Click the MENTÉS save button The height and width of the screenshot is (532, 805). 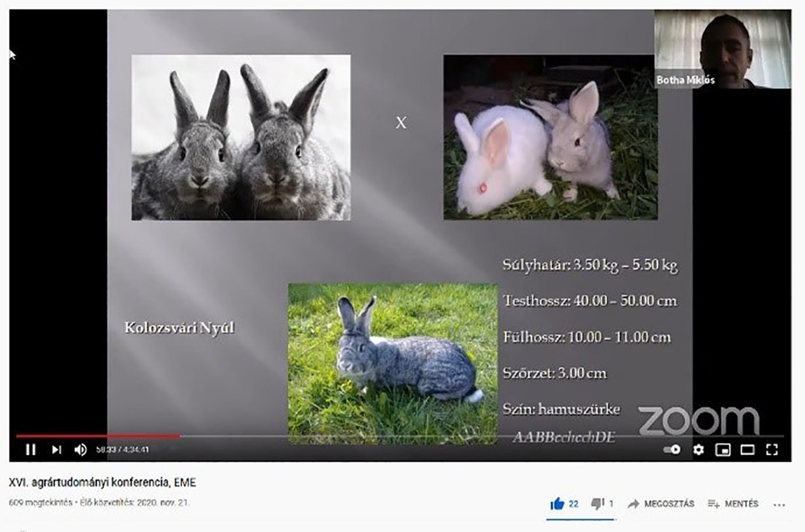[x=733, y=504]
